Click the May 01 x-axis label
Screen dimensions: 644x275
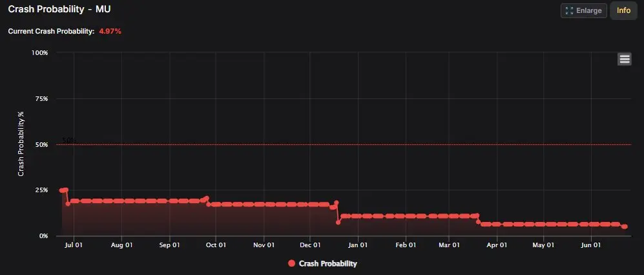click(x=543, y=245)
